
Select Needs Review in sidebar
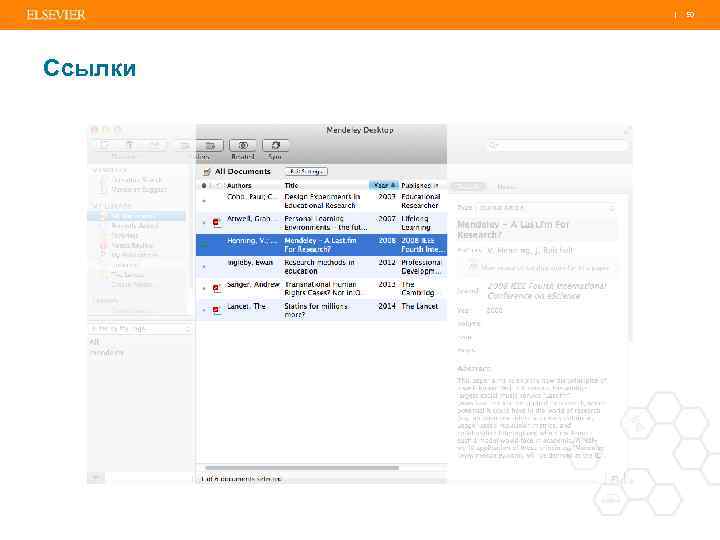[x=133, y=245]
